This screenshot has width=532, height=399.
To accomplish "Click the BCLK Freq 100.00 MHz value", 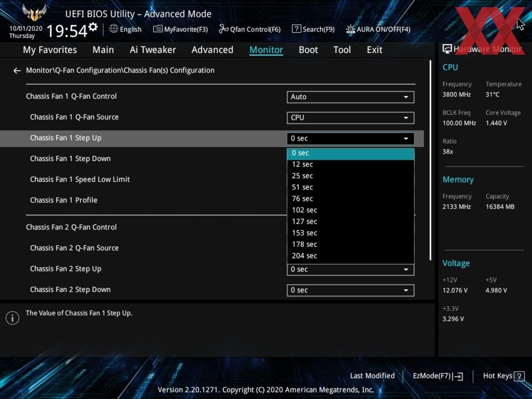I will pyautogui.click(x=459, y=123).
